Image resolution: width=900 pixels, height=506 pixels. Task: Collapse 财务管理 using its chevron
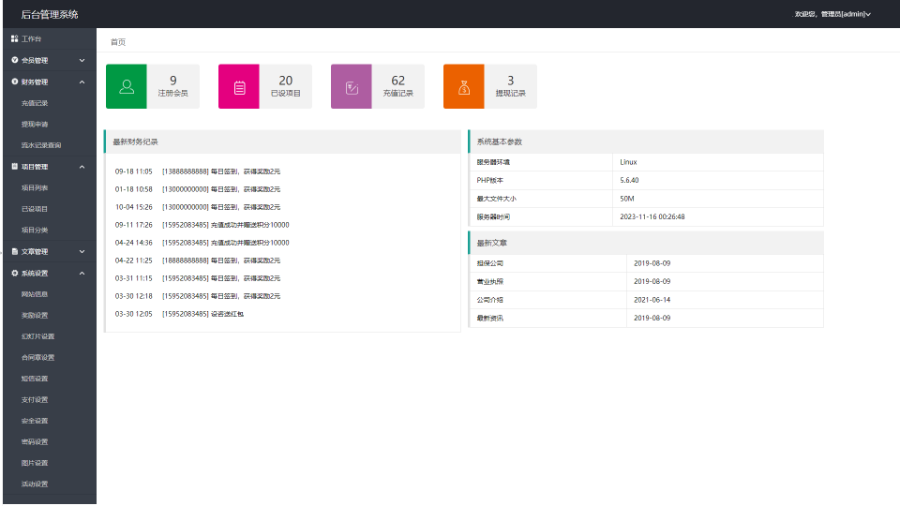coord(82,82)
